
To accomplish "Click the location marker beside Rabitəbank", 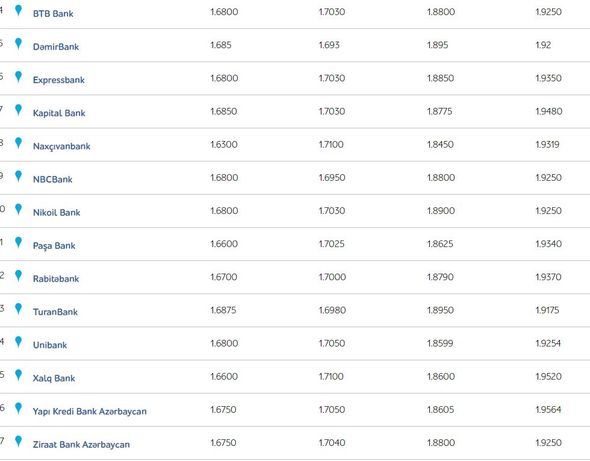I will click(18, 275).
